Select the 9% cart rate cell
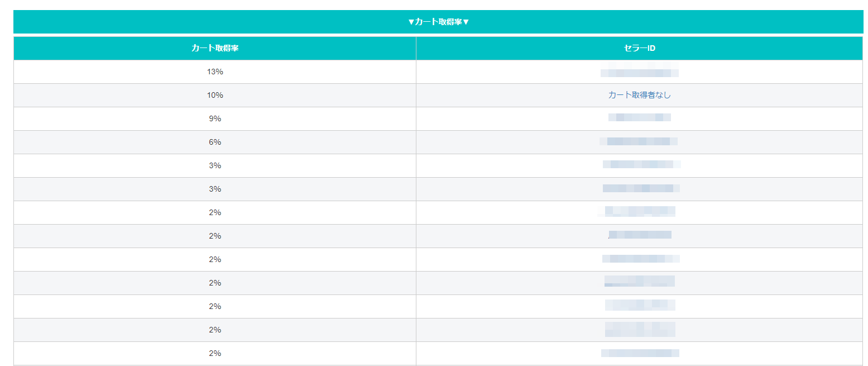This screenshot has height=366, width=868. [x=215, y=118]
